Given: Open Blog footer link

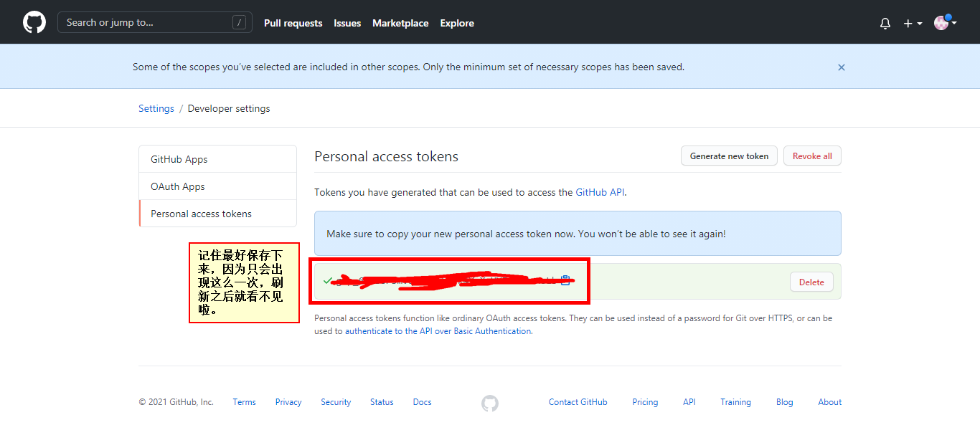Looking at the screenshot, I should click(785, 402).
